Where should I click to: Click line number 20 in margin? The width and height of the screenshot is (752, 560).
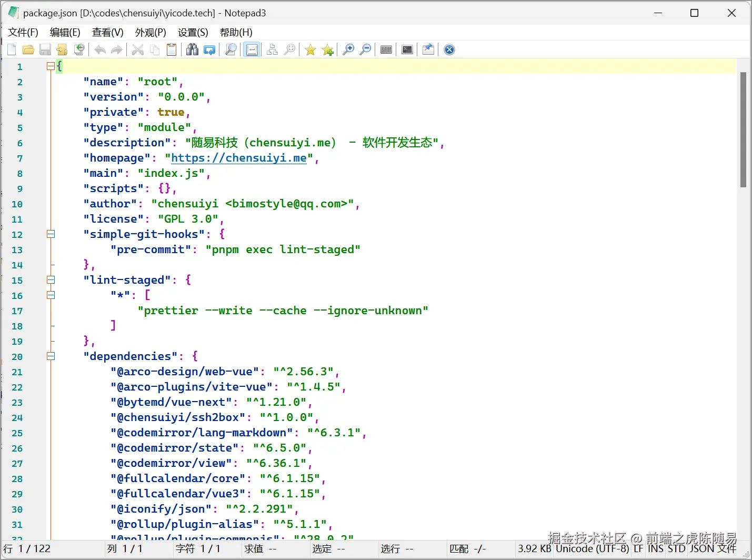click(17, 357)
